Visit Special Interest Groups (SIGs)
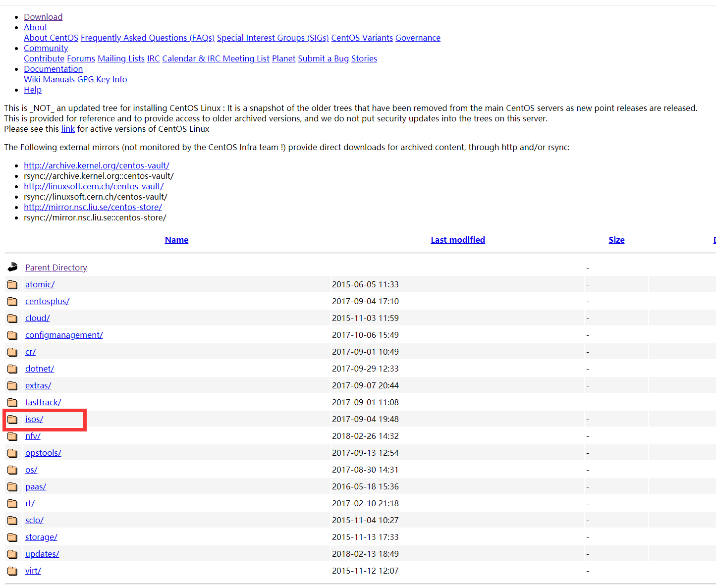This screenshot has width=716, height=588. point(273,38)
